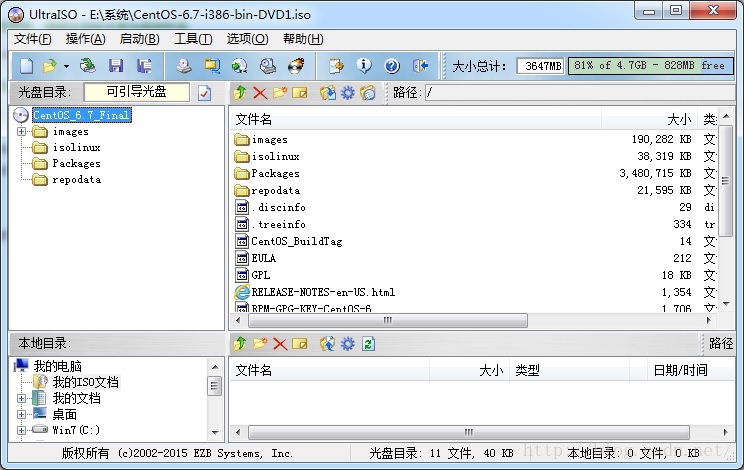
Task: Click the green refresh page icon in 本地目录 toolbar
Action: point(368,343)
